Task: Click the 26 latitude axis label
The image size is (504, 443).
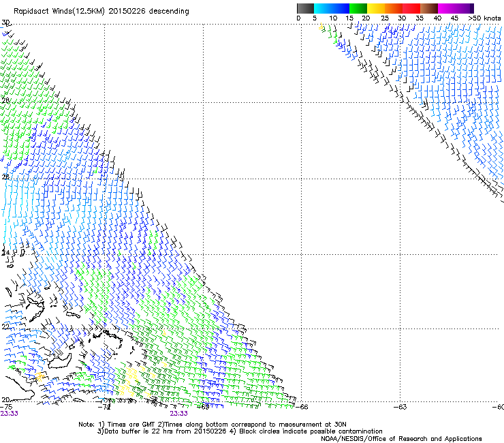Action: point(5,177)
